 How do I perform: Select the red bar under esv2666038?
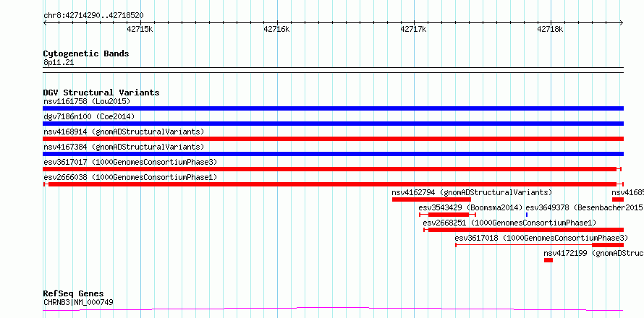[x=332, y=184]
